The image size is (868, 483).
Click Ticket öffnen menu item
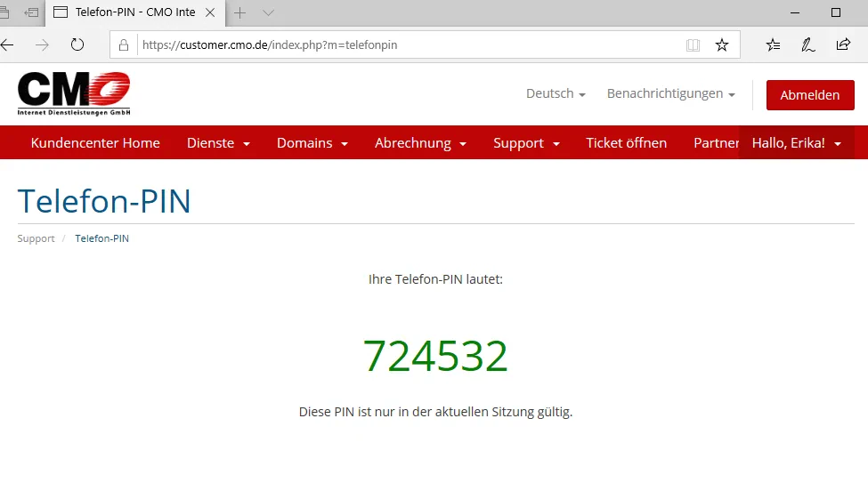point(626,142)
